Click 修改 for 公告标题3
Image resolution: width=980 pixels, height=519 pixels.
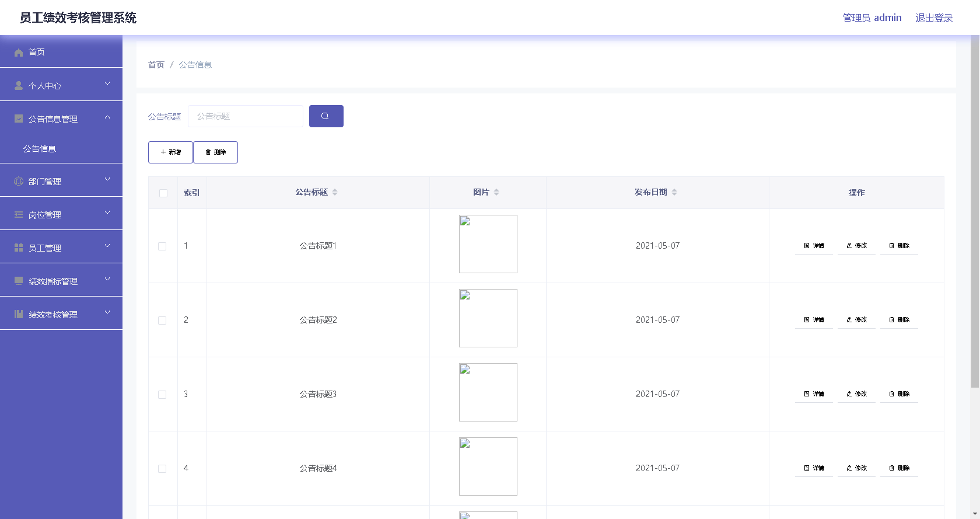pyautogui.click(x=856, y=394)
